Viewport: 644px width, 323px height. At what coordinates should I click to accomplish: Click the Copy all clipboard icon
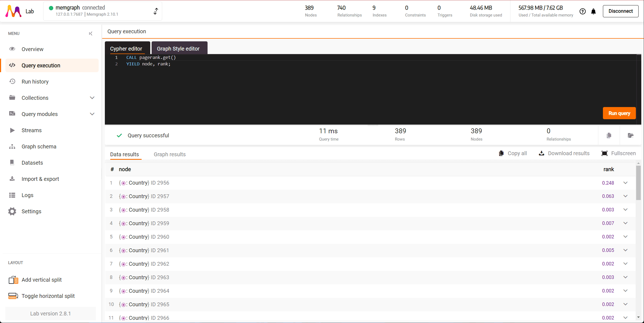tap(501, 153)
